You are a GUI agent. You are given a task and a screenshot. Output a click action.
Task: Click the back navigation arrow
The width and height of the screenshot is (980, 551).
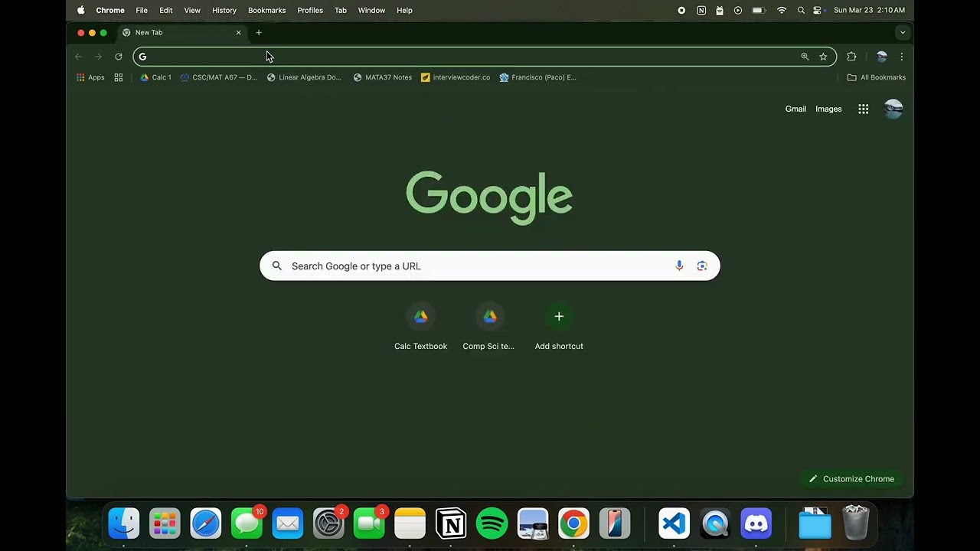(78, 57)
